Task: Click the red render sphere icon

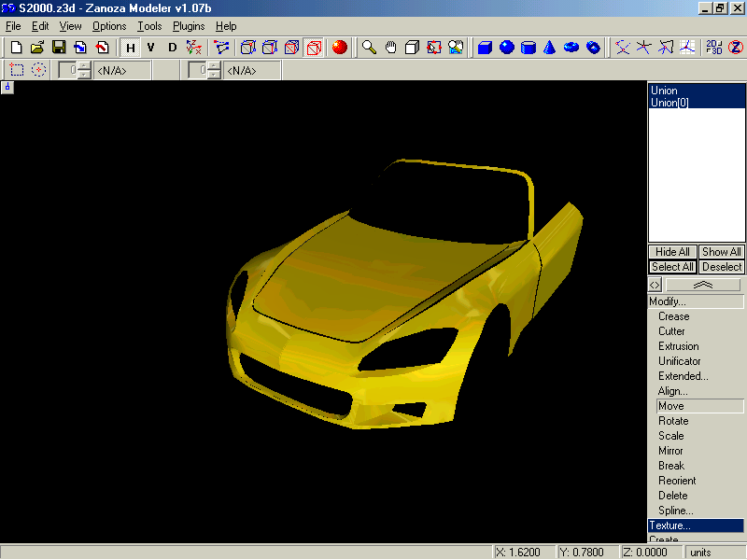Action: pos(339,48)
